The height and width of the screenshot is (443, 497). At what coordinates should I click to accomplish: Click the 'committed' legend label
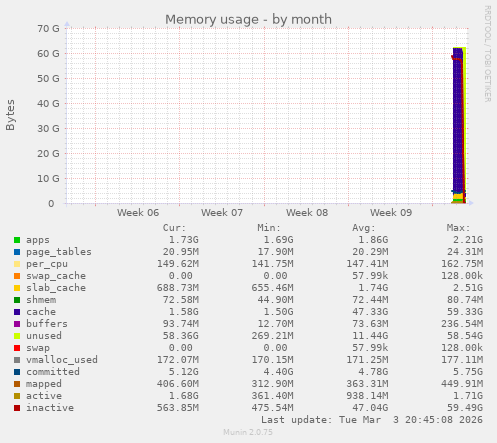point(53,372)
